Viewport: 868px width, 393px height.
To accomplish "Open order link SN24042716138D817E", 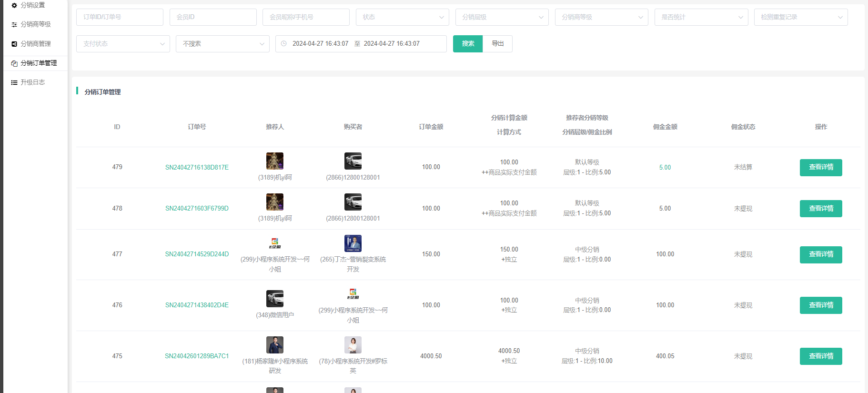I will point(197,167).
